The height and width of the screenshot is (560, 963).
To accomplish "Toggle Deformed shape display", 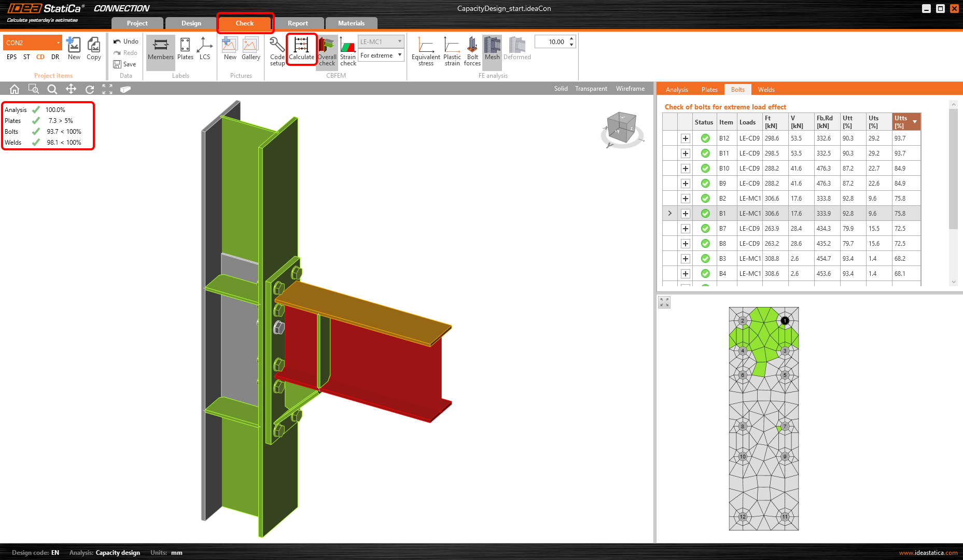I will click(517, 49).
